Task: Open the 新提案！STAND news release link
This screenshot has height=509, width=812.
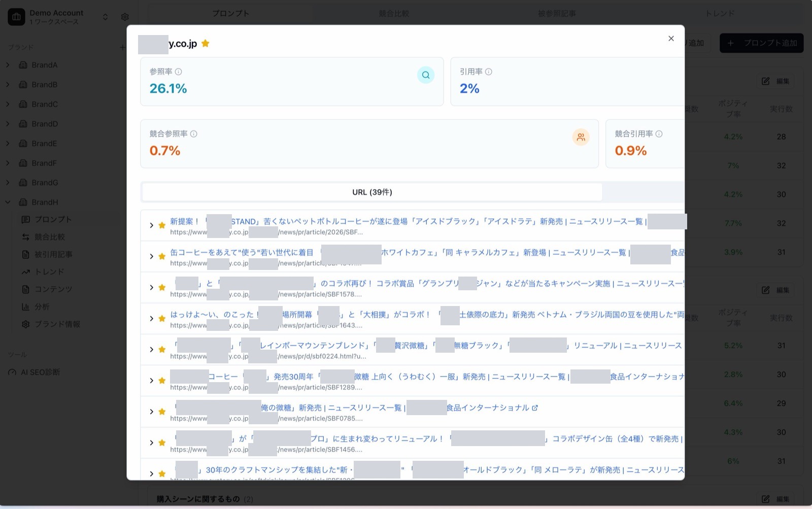Action: point(427,221)
